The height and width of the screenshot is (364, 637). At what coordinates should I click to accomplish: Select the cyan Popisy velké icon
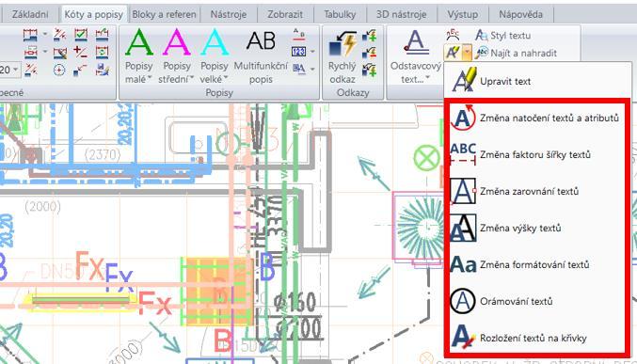click(215, 42)
